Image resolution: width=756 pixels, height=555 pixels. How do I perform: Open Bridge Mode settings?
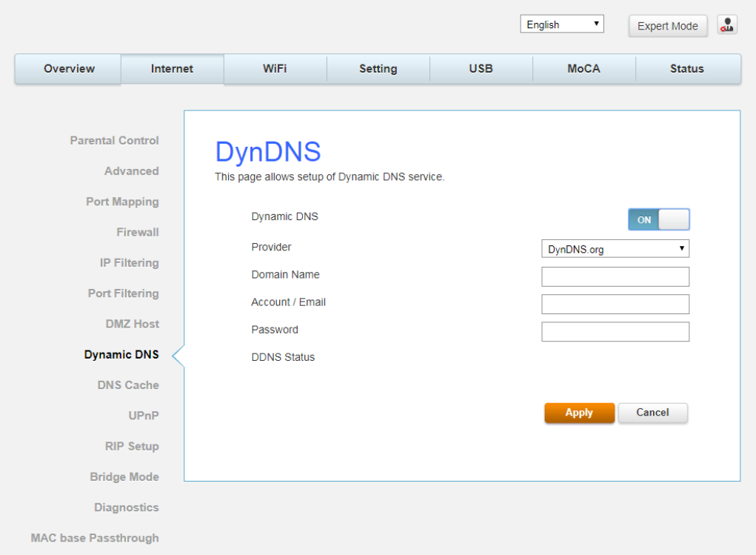coord(124,476)
